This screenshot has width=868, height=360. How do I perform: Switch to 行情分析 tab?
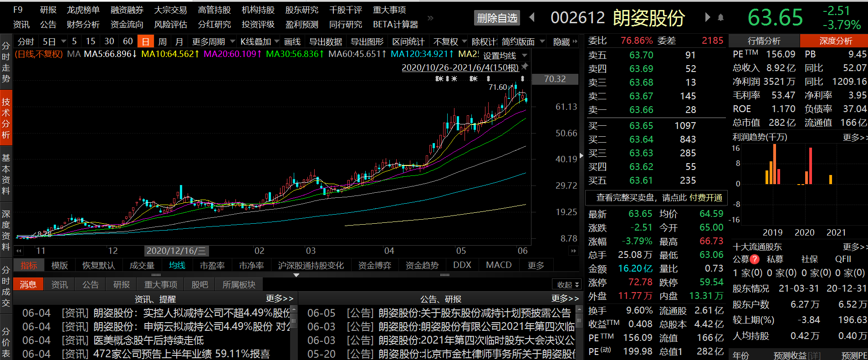(x=764, y=41)
